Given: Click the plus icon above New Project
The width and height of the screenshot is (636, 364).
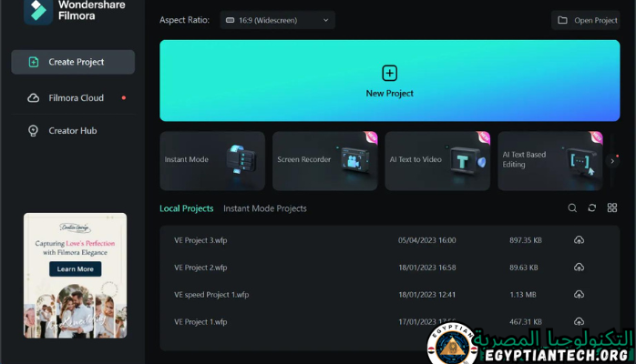Looking at the screenshot, I should coord(389,74).
